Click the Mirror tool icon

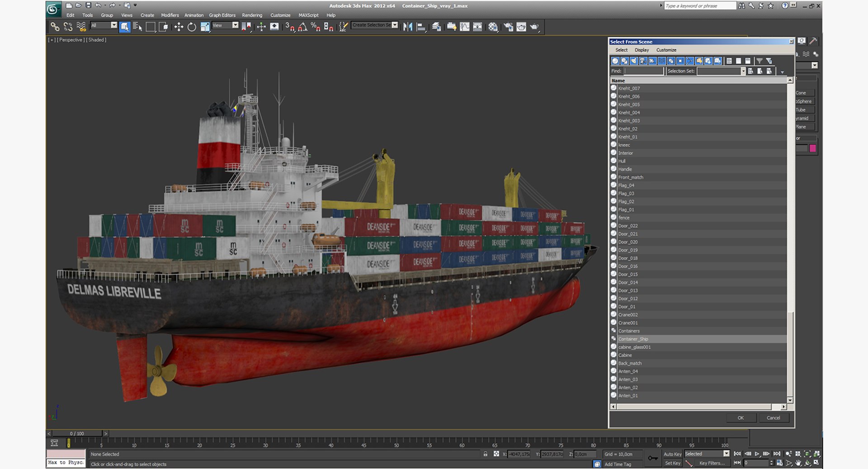(x=408, y=27)
